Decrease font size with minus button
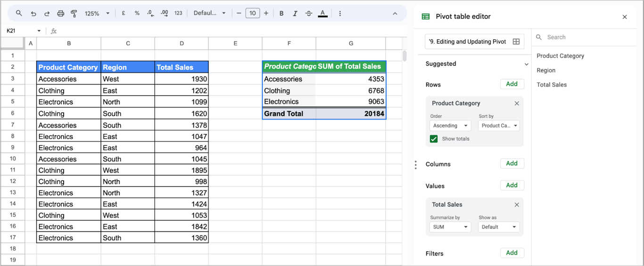644x266 pixels. (239, 13)
